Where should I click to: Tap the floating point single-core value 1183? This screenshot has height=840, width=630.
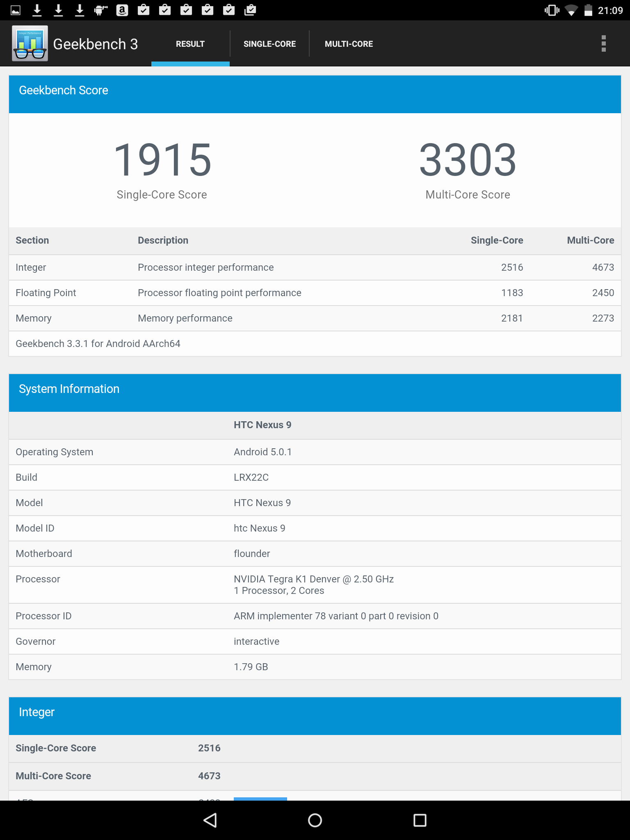(512, 293)
